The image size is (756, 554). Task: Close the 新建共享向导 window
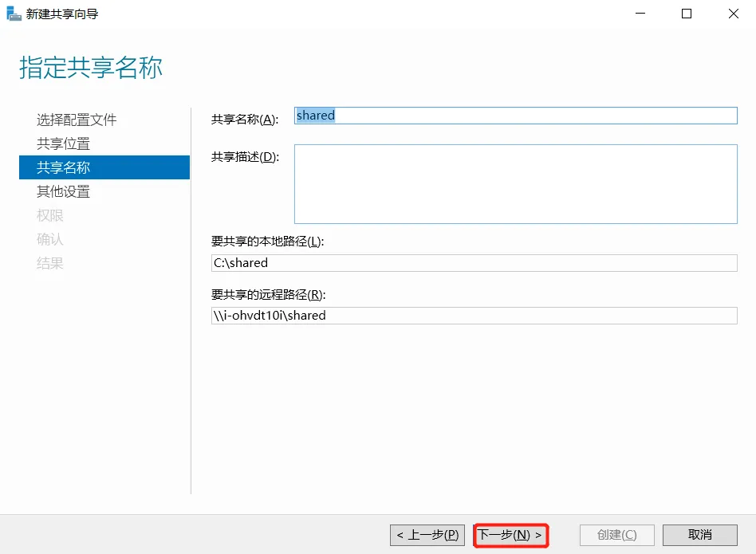(x=733, y=14)
